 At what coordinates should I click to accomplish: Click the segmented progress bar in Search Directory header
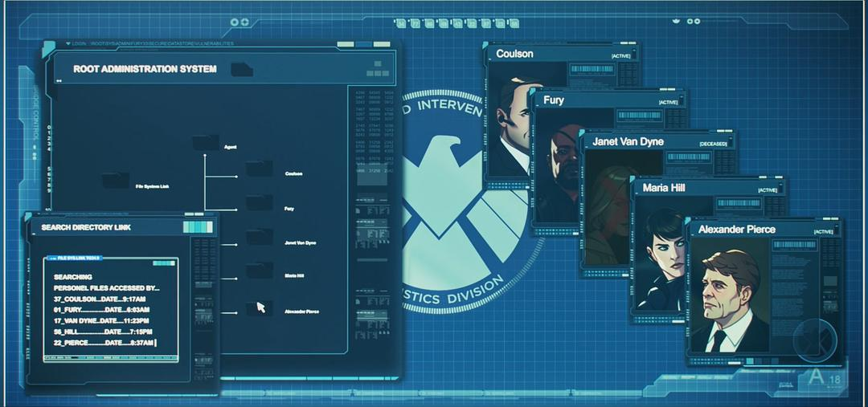(x=197, y=228)
